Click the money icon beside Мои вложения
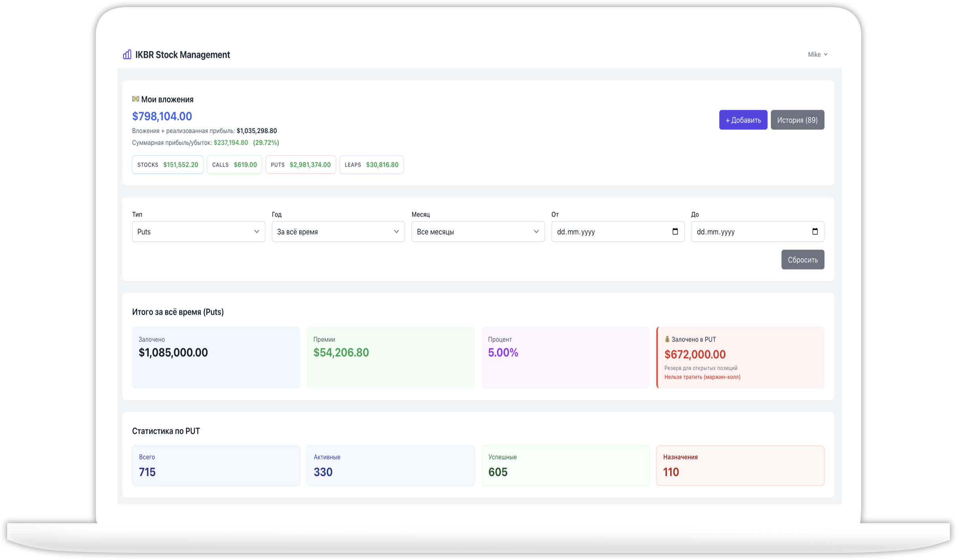Screen dimensions: 957x560 (136, 99)
